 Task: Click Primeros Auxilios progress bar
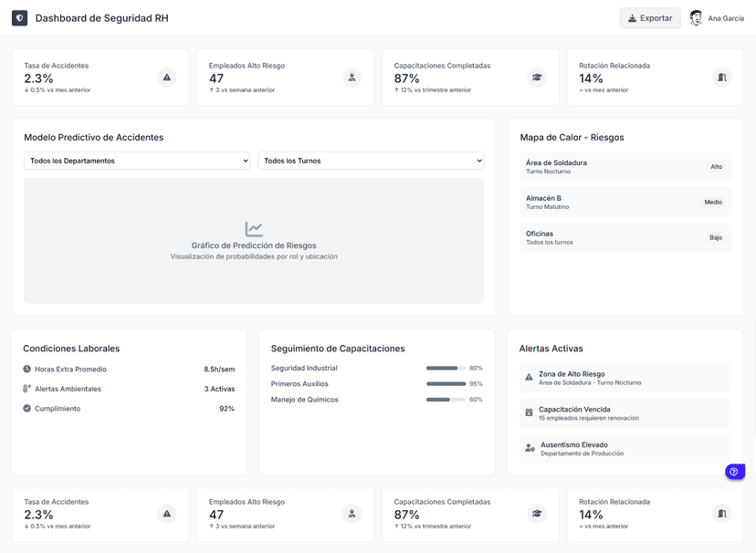click(x=446, y=384)
